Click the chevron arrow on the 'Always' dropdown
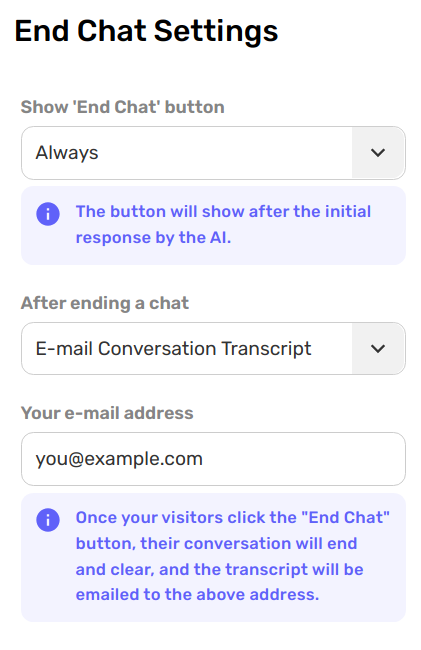Image resolution: width=421 pixels, height=650 pixels. pyautogui.click(x=378, y=153)
